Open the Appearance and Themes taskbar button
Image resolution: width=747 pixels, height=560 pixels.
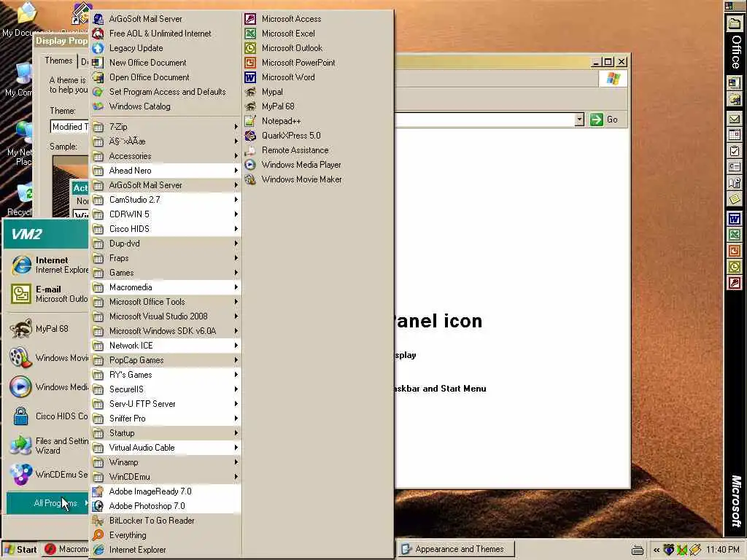point(455,549)
